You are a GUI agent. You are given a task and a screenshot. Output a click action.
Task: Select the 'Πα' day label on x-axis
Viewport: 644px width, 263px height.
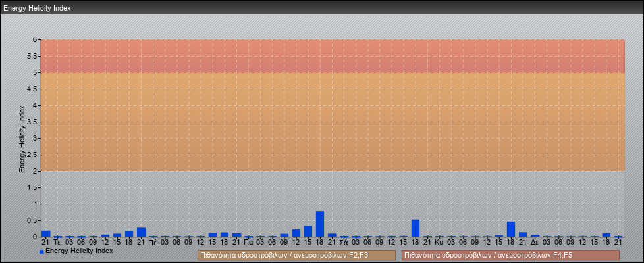coord(248,243)
